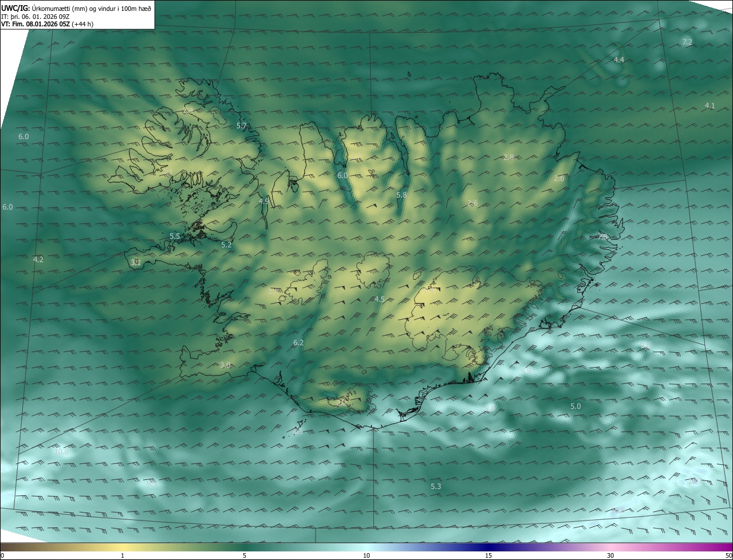Screen dimensions: 733x560
Task: Select the 5.7 label in the Westfjords
Action: [242, 126]
